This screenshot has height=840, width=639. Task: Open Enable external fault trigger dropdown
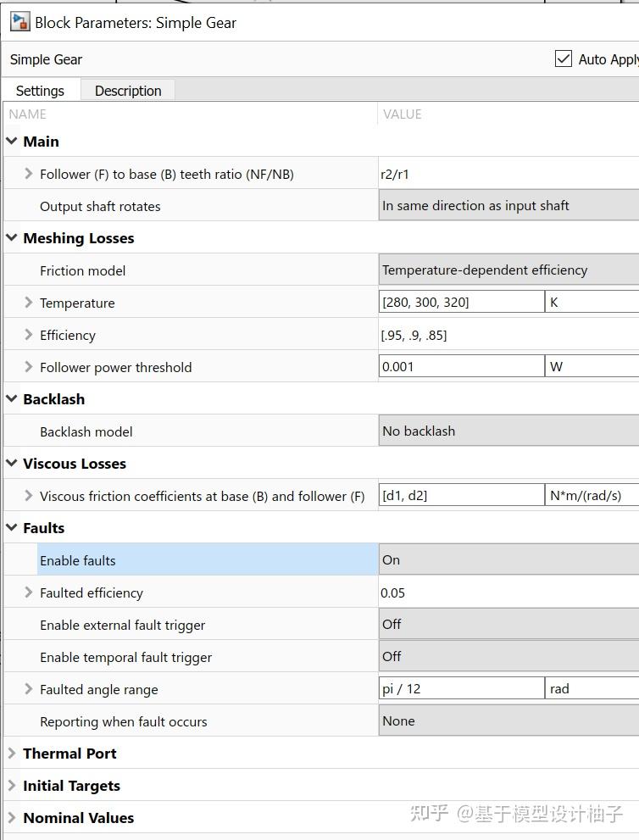coord(508,625)
